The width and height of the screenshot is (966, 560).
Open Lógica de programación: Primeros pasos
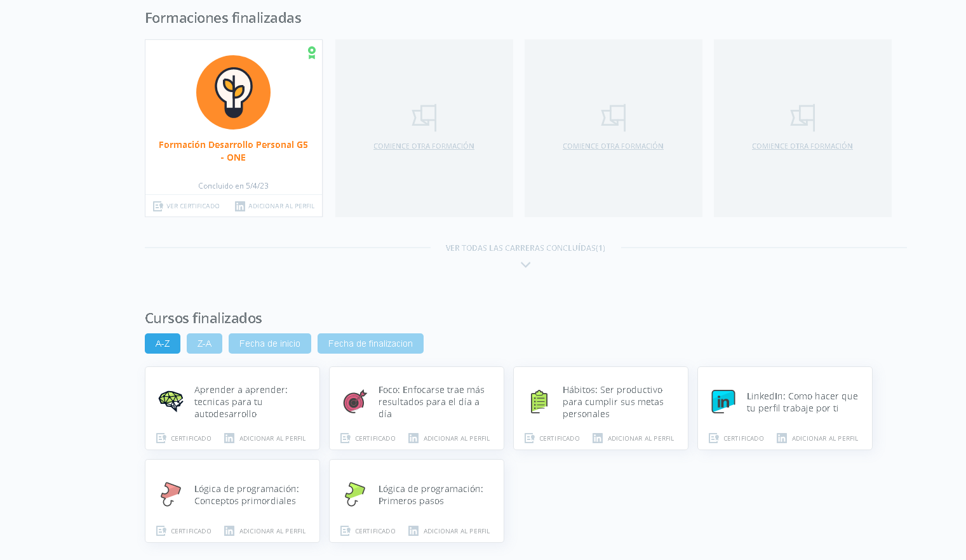[431, 495]
